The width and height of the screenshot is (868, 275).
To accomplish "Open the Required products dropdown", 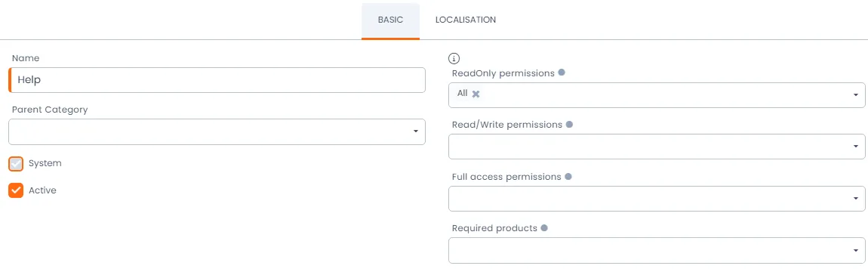I will (657, 251).
